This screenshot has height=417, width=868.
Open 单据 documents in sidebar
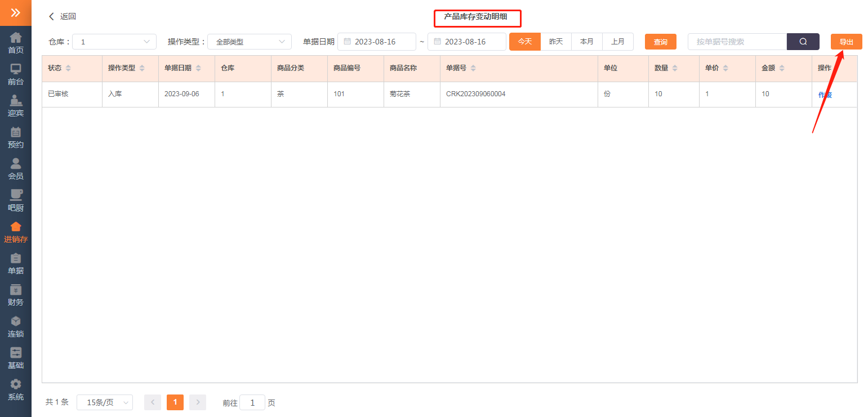16,264
